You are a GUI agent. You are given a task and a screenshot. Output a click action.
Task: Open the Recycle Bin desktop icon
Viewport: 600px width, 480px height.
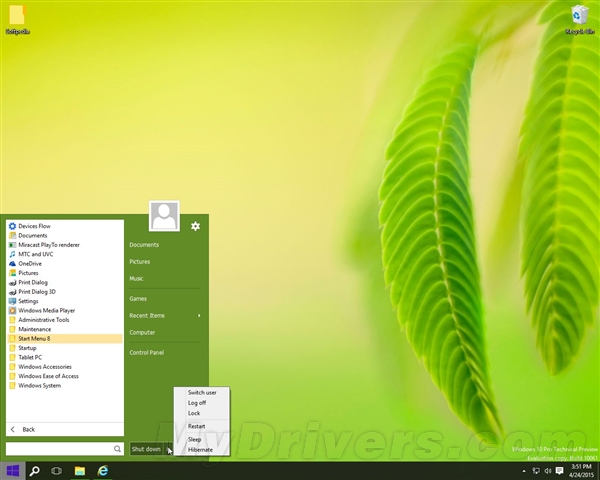click(x=580, y=19)
